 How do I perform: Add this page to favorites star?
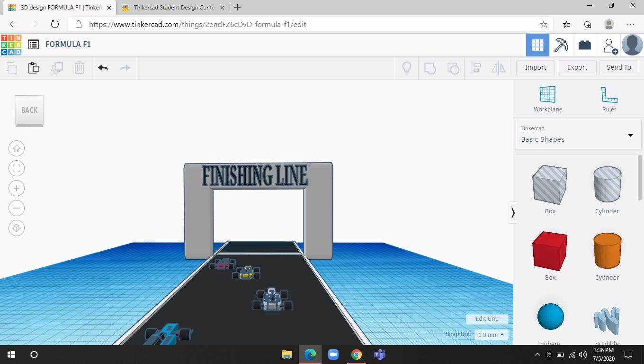[544, 24]
